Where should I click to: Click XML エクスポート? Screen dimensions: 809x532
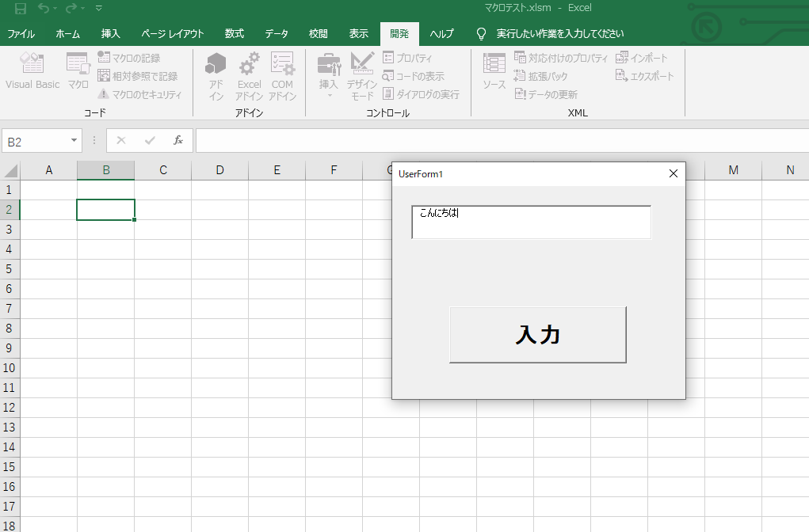click(x=644, y=76)
